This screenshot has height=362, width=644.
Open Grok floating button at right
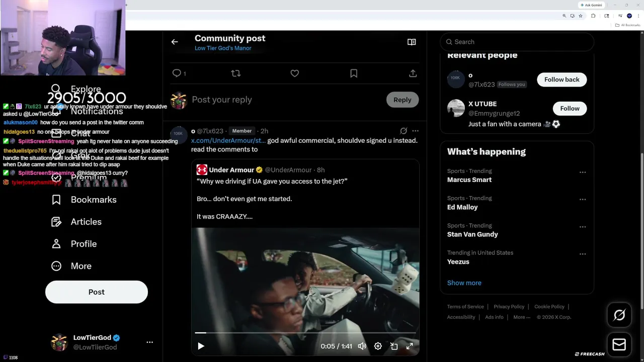pos(619,315)
